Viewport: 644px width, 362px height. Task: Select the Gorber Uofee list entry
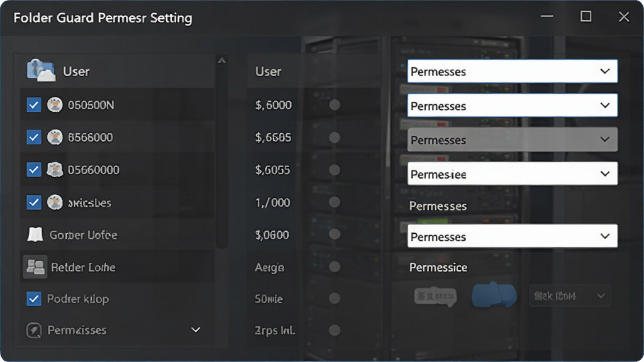[x=118, y=235]
